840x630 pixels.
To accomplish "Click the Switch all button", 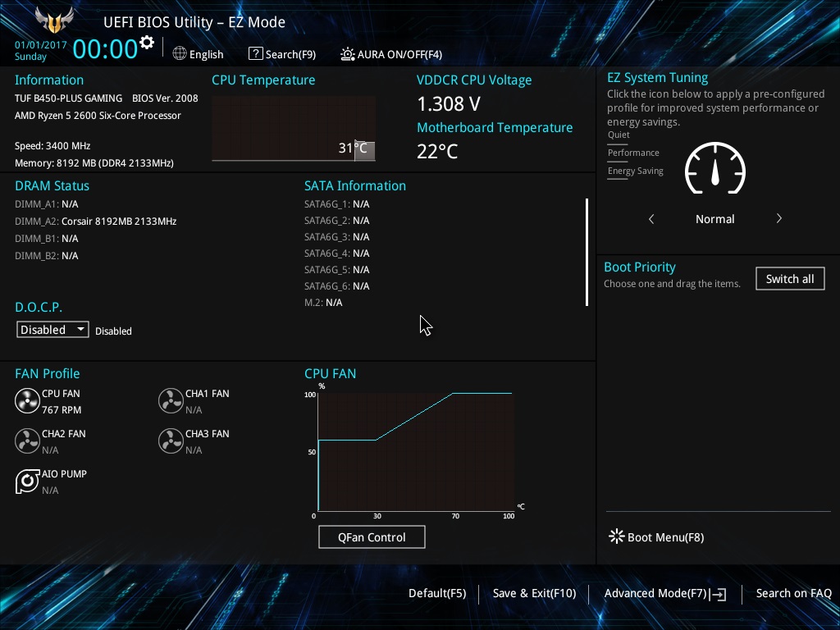I will (790, 279).
